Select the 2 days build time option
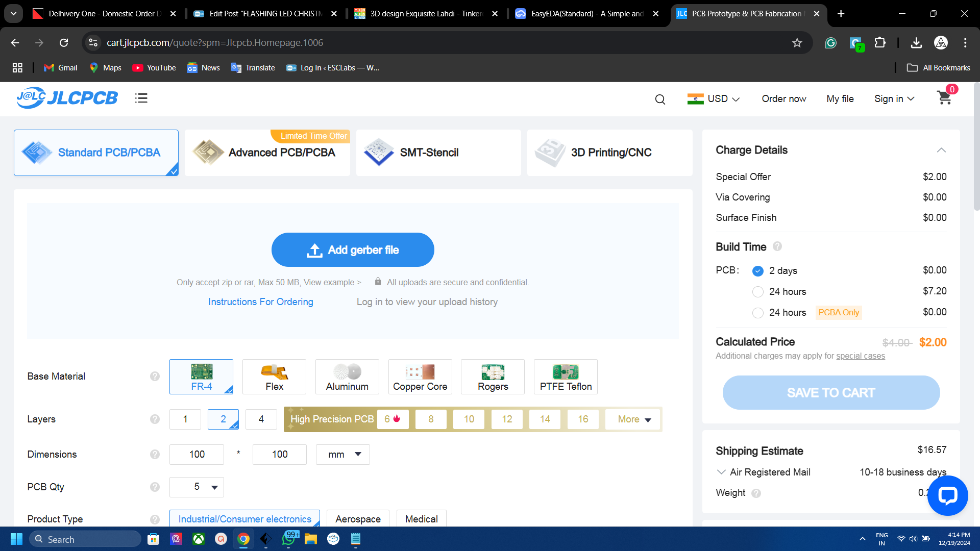The image size is (980, 551). point(758,271)
